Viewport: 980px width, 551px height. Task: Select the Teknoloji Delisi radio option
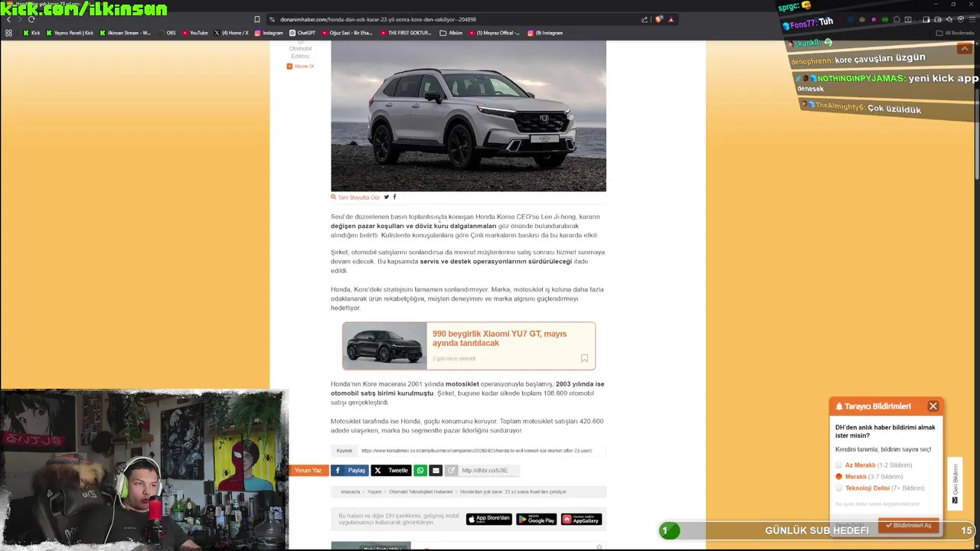838,488
